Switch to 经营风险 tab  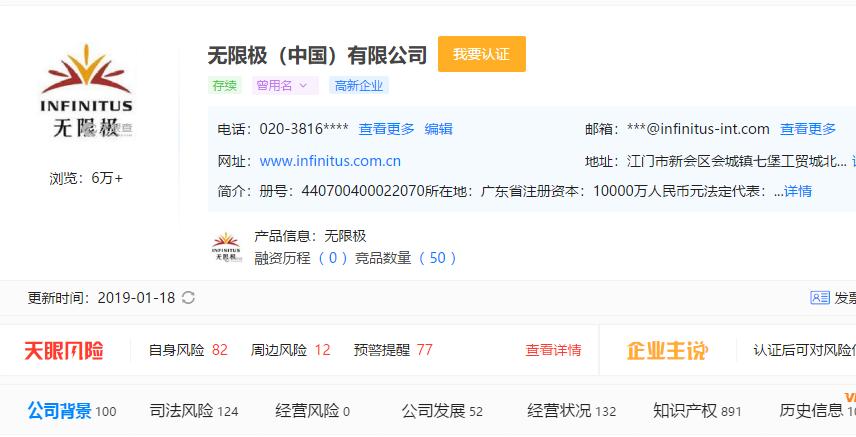312,411
